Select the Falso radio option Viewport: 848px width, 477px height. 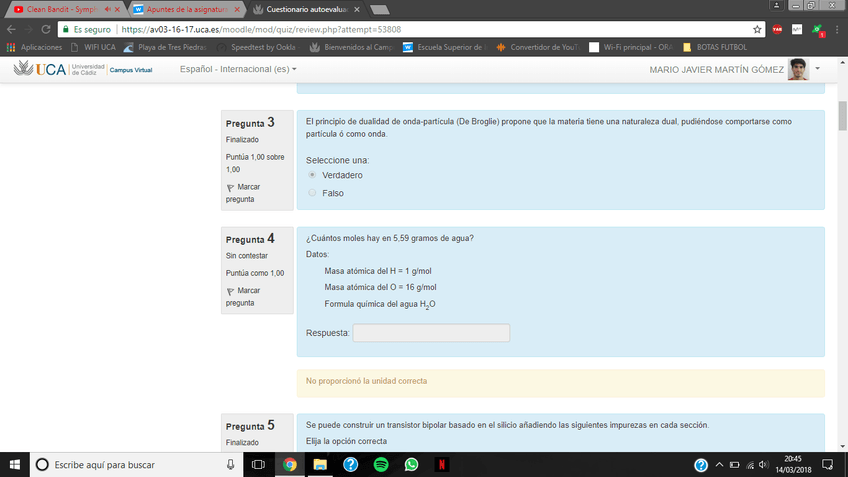pyautogui.click(x=312, y=193)
